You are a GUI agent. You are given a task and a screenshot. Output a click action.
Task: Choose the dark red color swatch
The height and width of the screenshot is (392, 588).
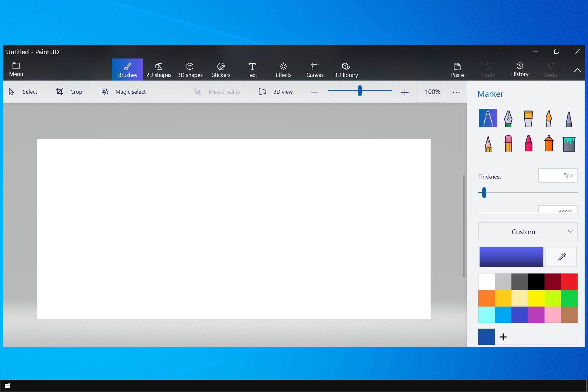tap(553, 282)
